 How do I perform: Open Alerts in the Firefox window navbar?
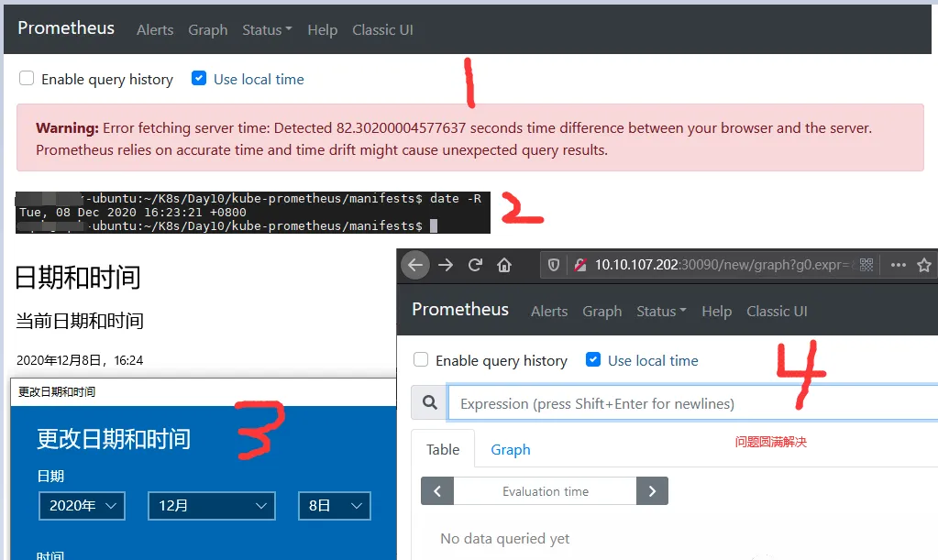click(549, 312)
